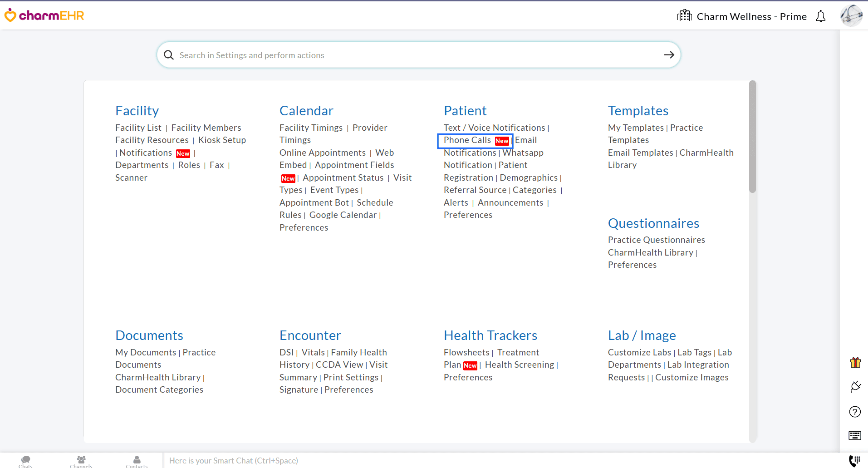868x468 pixels.
Task: Click the Settings search field
Action: click(418, 55)
